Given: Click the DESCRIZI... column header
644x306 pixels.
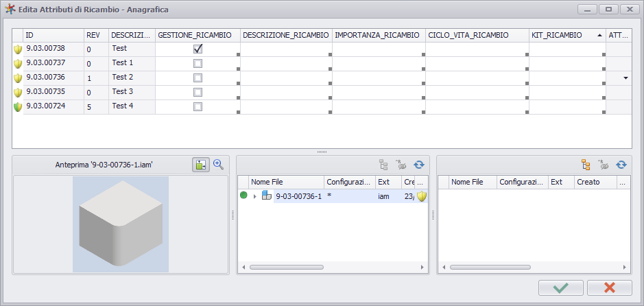Looking at the screenshot, I should pyautogui.click(x=132, y=35).
